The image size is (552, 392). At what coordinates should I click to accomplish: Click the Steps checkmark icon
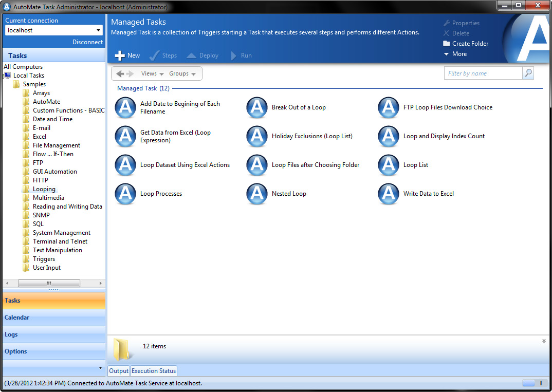click(x=155, y=55)
